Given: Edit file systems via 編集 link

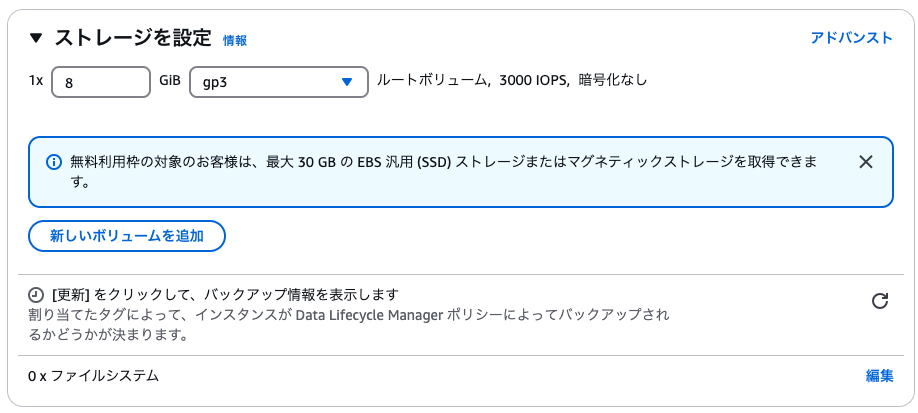Looking at the screenshot, I should 879,376.
